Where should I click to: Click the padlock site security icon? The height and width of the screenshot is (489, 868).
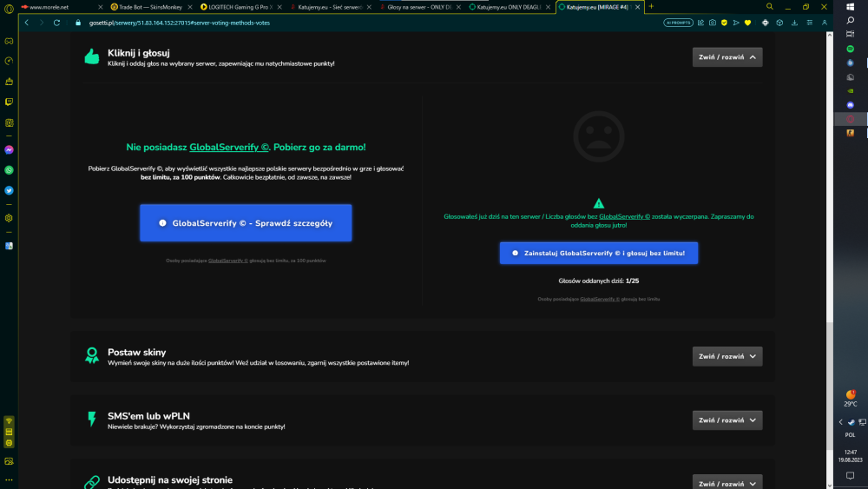pos(78,23)
